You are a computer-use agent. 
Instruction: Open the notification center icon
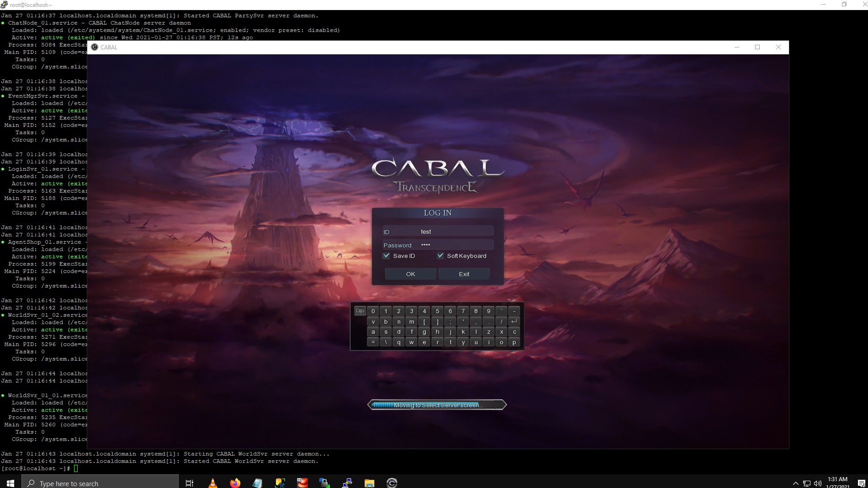pyautogui.click(x=861, y=483)
